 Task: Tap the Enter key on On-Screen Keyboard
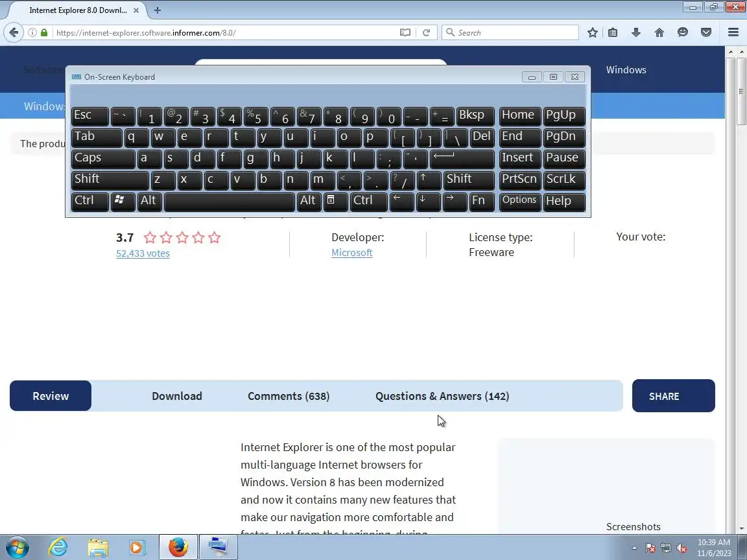462,159
